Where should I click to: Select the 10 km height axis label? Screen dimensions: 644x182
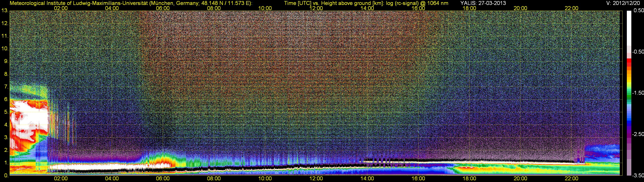[x=5, y=49]
